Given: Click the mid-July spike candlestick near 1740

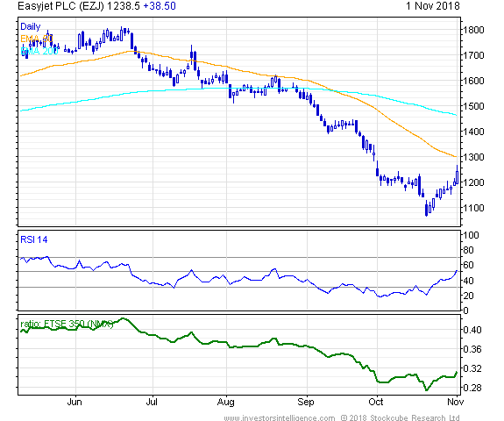Looking at the screenshot, I should 192,55.
